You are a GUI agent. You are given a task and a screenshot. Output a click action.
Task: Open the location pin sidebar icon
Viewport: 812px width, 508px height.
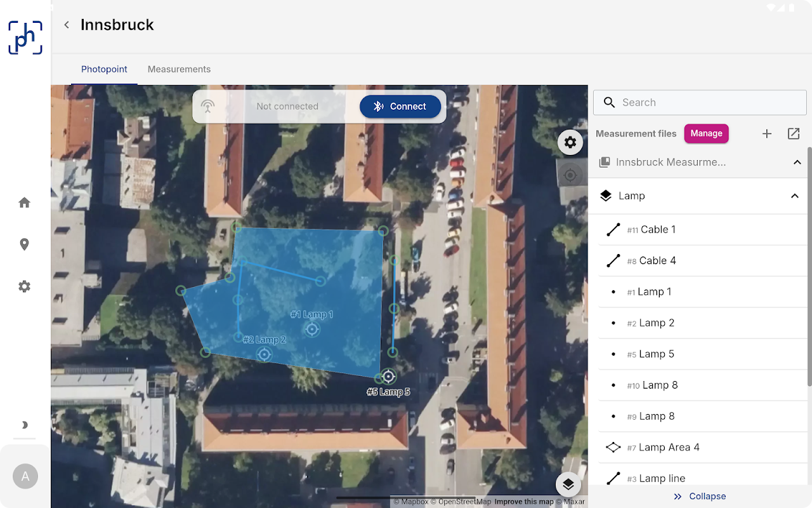pos(25,244)
